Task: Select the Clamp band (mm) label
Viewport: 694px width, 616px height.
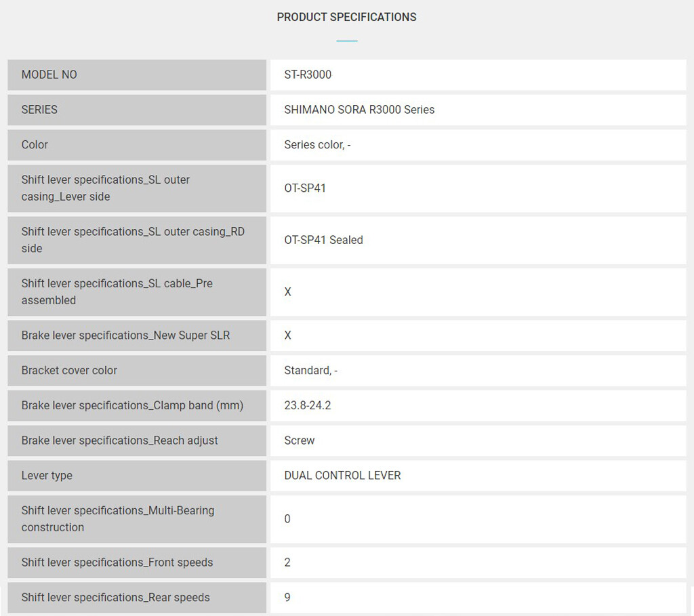Action: (x=137, y=405)
